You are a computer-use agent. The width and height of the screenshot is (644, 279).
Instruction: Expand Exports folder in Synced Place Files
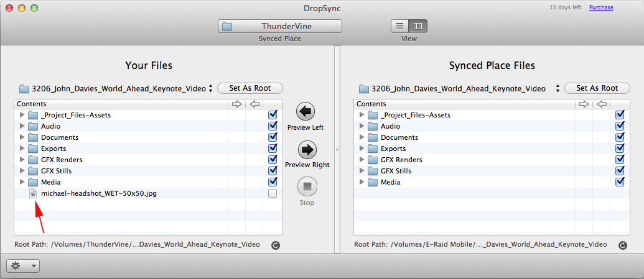[362, 148]
